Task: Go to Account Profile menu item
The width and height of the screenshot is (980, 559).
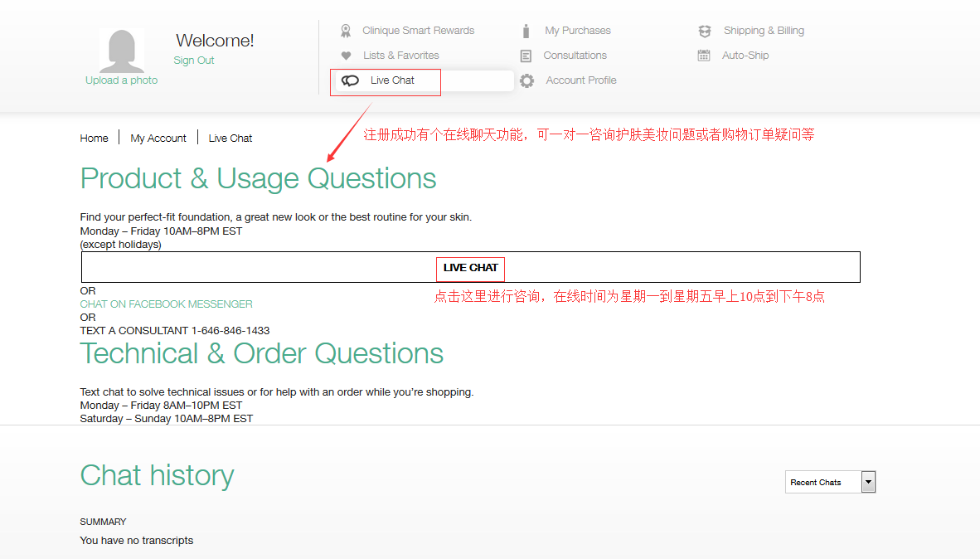Action: pyautogui.click(x=580, y=80)
